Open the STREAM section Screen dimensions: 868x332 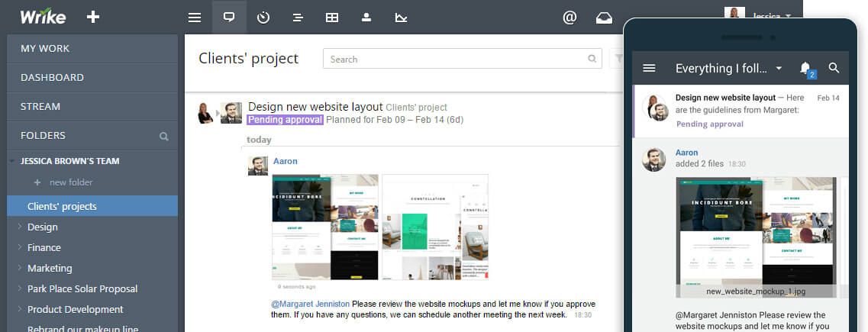[x=92, y=106]
